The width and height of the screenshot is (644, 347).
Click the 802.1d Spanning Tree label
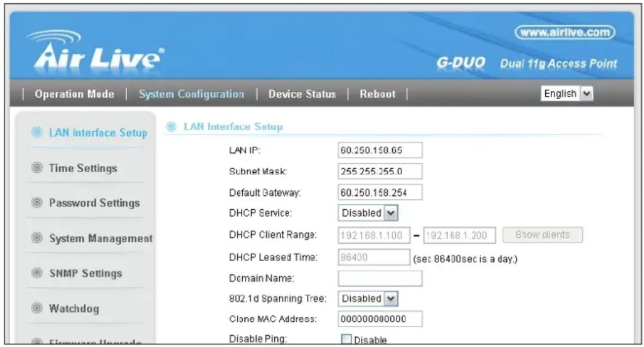[x=278, y=299]
